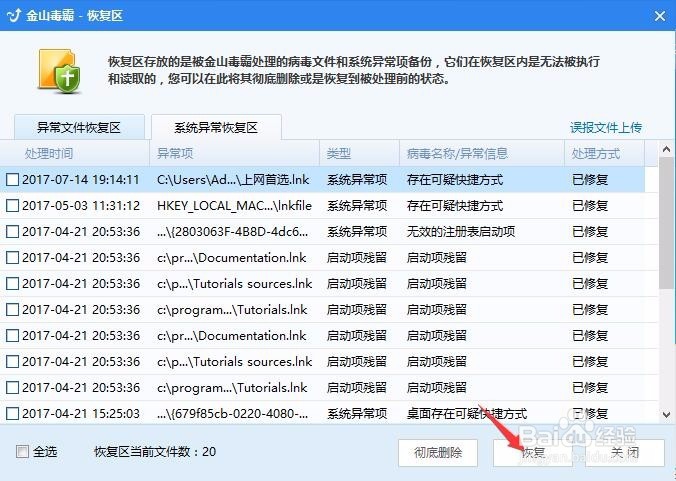Click 恢复区当前文件数:20 status text
Viewport: 676px width, 481px height.
[x=155, y=452]
